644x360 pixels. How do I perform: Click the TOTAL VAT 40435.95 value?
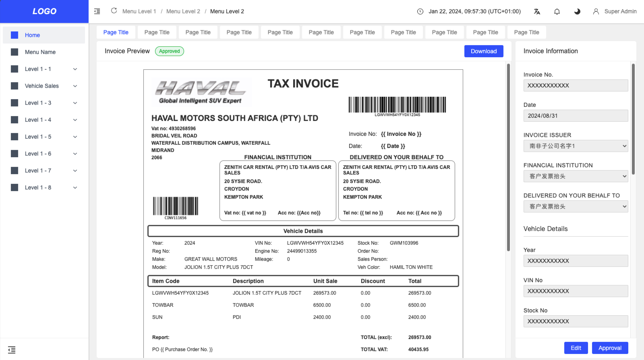418,350
